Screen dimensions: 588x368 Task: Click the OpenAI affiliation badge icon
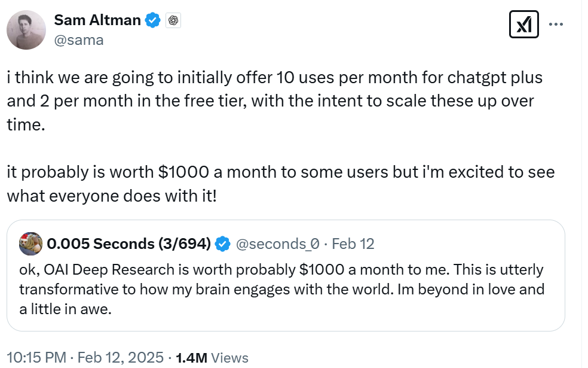coord(174,21)
